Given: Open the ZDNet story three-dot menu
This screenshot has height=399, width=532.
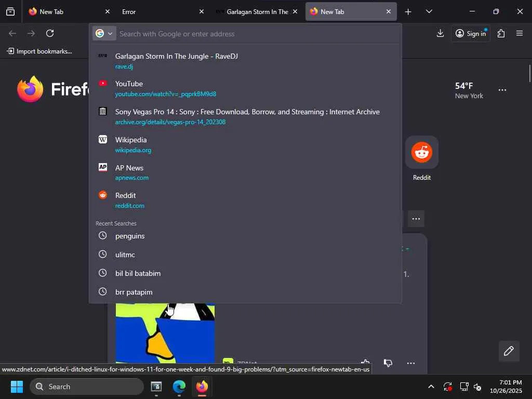Looking at the screenshot, I should pyautogui.click(x=410, y=363).
